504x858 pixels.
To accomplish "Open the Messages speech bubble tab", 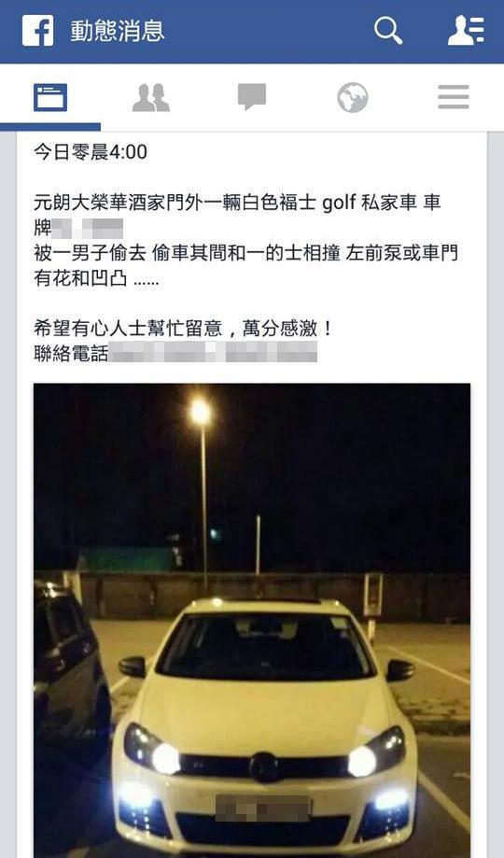I will point(252,97).
